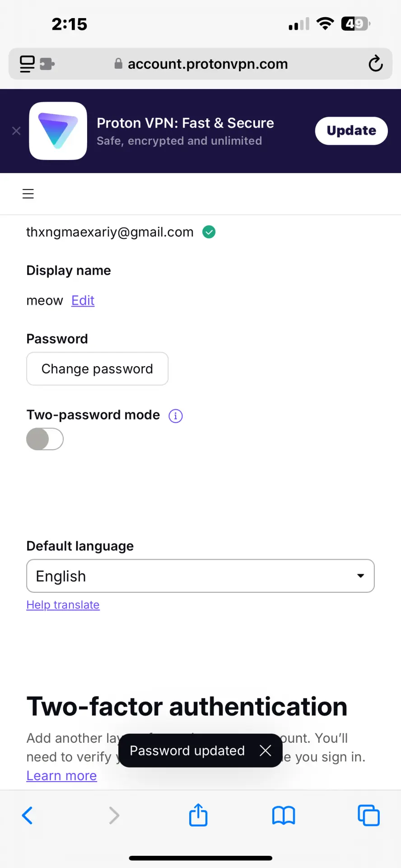Click the Change password button

point(98,369)
